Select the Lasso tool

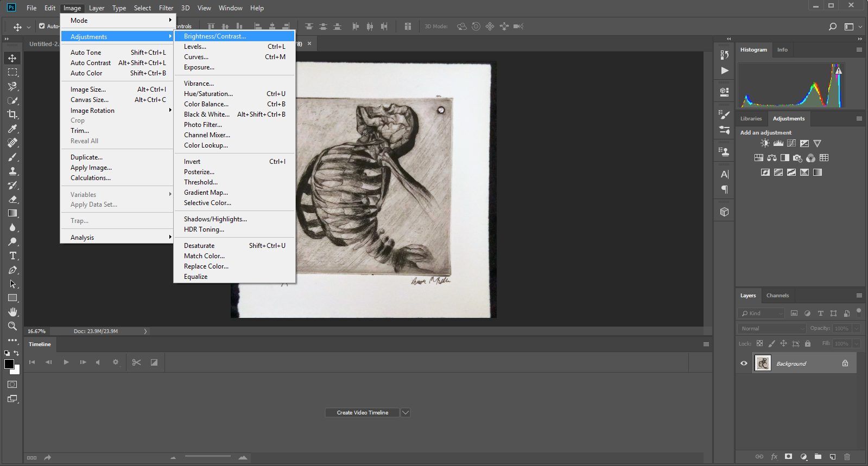coord(12,86)
